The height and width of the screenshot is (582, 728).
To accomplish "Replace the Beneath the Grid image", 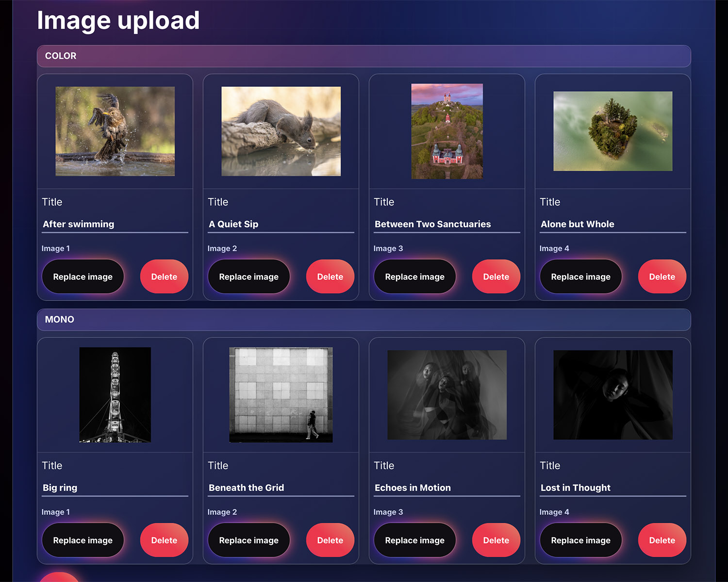I will pyautogui.click(x=248, y=540).
